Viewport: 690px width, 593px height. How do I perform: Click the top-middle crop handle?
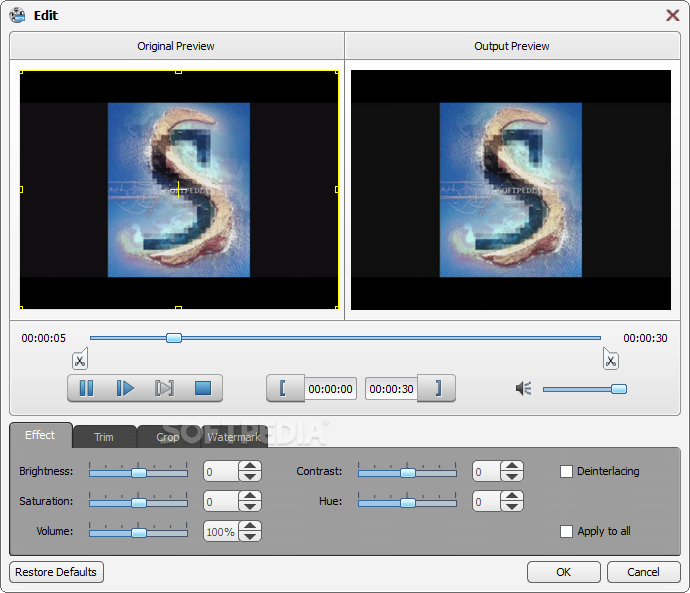[x=178, y=71]
